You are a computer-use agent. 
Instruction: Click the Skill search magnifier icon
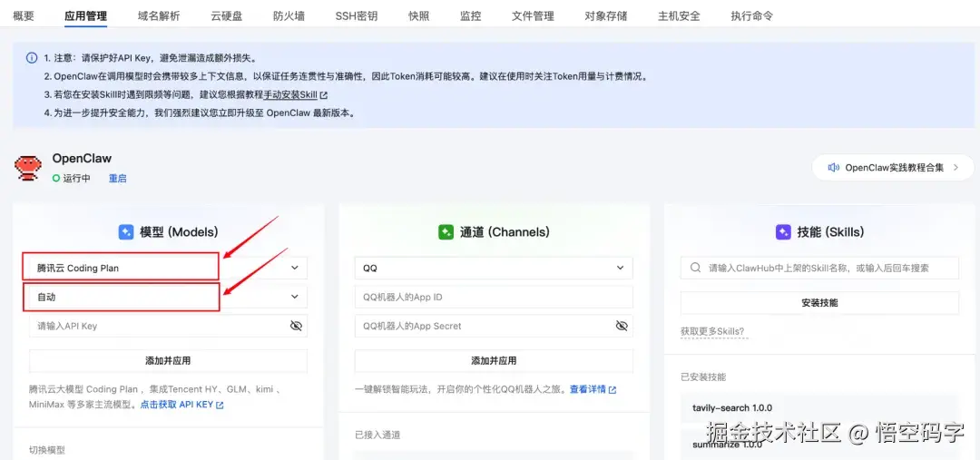[695, 268]
